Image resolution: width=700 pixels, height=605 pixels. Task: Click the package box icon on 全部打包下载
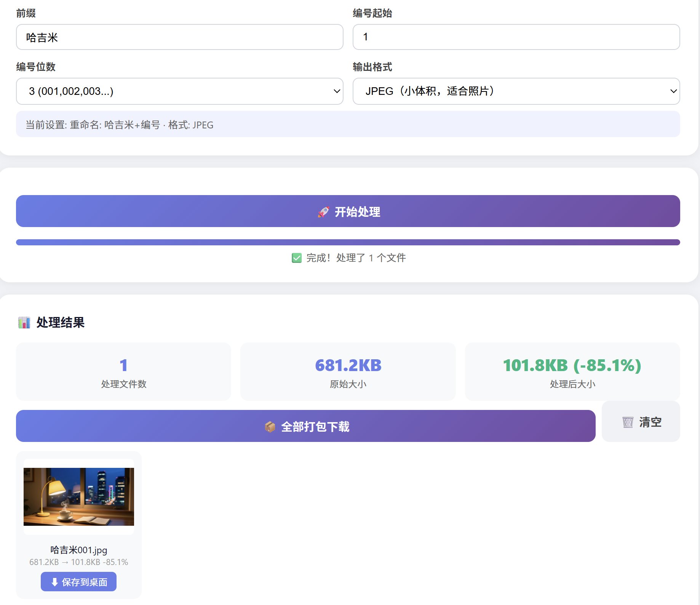click(x=270, y=427)
